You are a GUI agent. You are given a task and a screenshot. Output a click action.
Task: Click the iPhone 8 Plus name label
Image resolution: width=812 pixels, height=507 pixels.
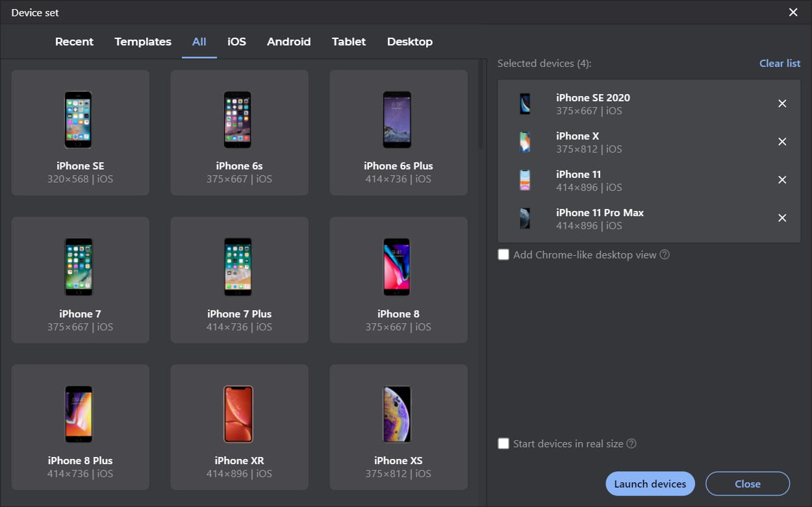pyautogui.click(x=81, y=460)
